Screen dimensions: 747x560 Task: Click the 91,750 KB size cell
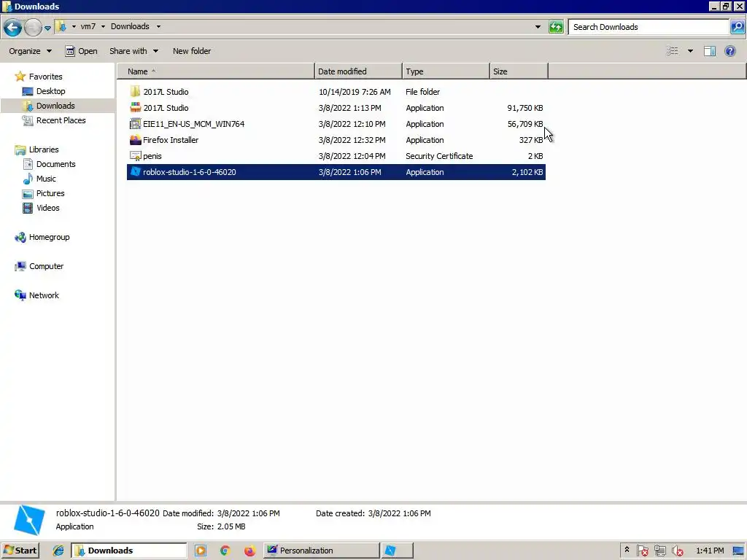tap(525, 108)
